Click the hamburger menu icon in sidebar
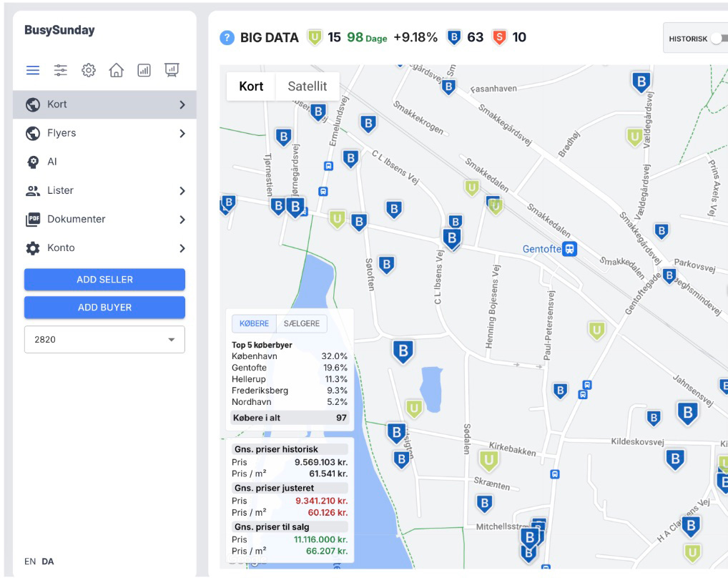The width and height of the screenshot is (728, 578). (x=33, y=70)
